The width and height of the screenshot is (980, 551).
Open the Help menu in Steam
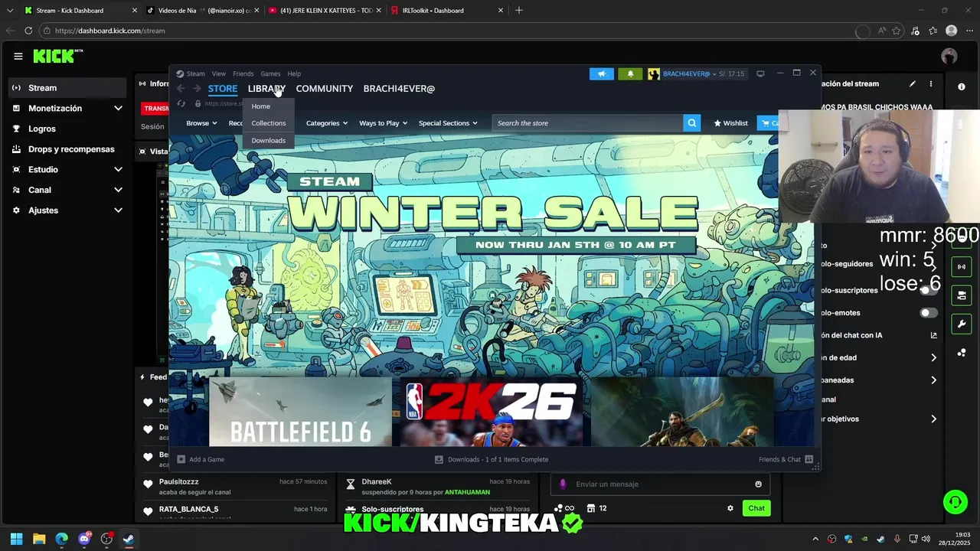coord(294,74)
